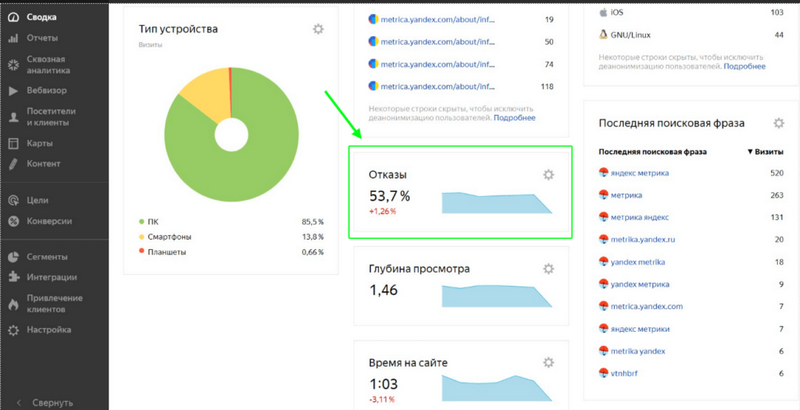Open 'metrika.yandex.ru' search phrase link

(x=643, y=240)
